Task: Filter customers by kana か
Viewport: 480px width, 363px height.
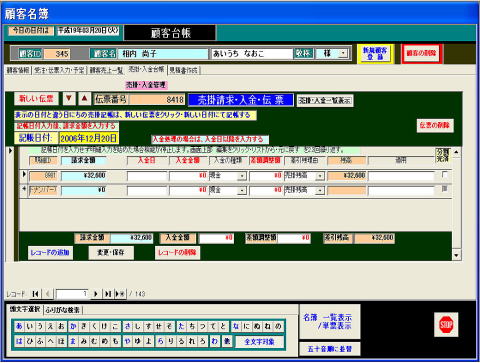Action: (x=73, y=326)
